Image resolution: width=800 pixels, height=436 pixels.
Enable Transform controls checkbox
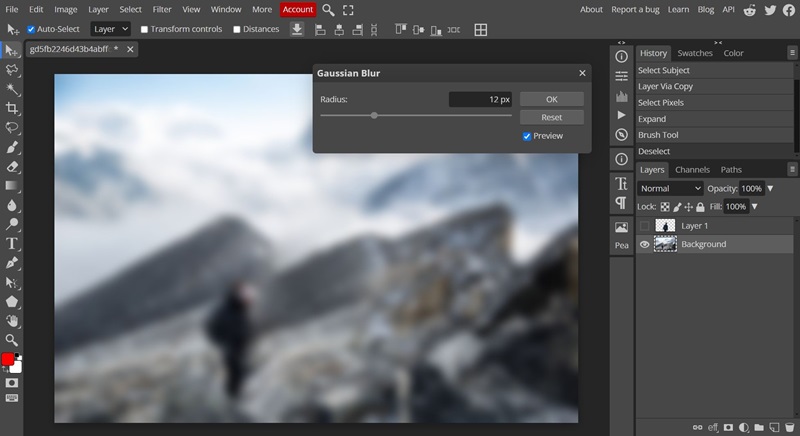tap(144, 30)
